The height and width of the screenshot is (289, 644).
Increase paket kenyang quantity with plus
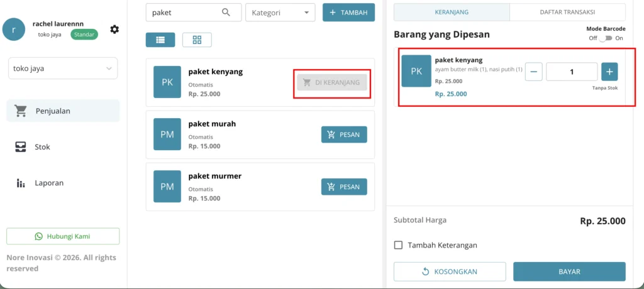pos(609,72)
